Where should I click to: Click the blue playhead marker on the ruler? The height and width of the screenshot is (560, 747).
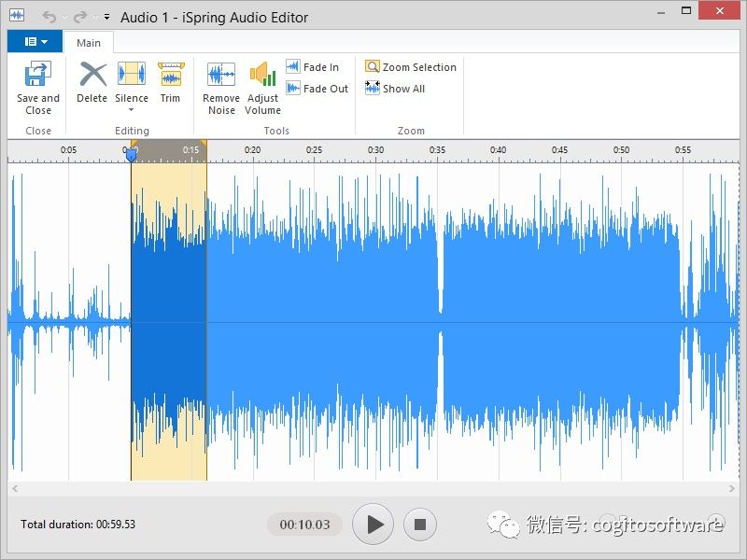point(131,154)
